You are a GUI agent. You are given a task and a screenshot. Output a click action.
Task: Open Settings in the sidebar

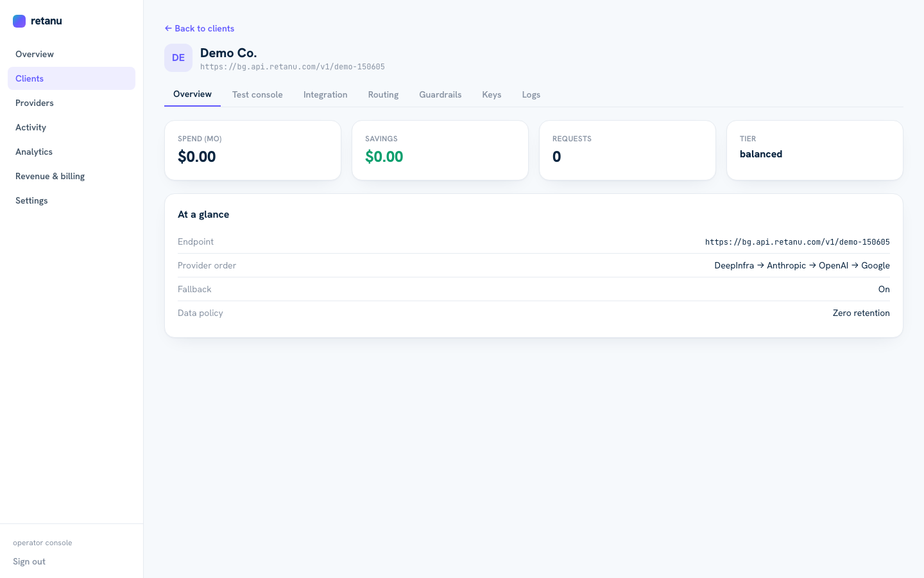coord(71,200)
